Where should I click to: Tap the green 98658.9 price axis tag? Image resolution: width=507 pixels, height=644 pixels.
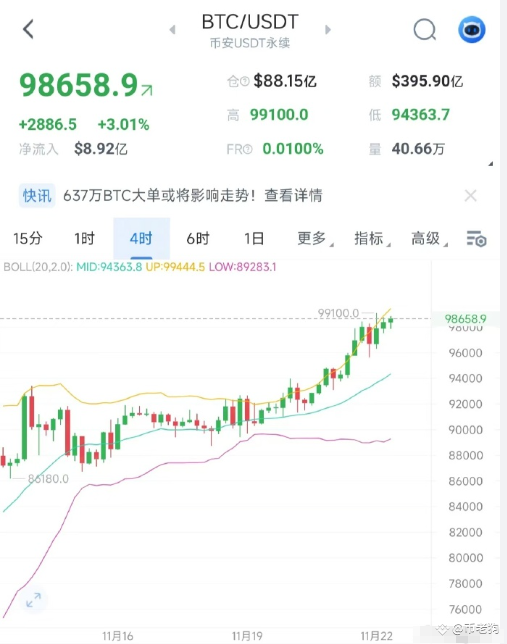[x=466, y=319]
